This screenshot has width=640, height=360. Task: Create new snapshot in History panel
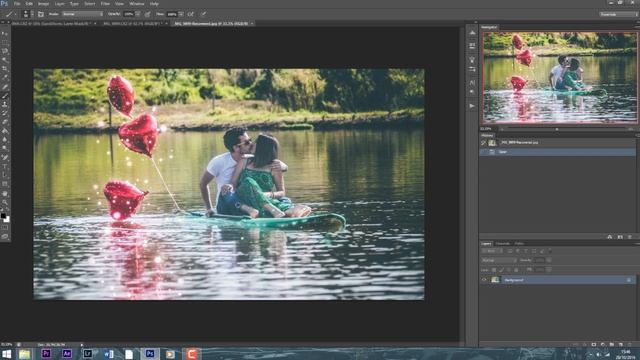tap(620, 237)
